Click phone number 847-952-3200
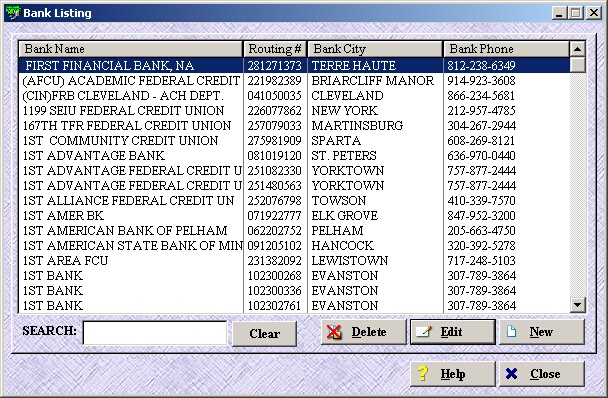 pyautogui.click(x=482, y=216)
